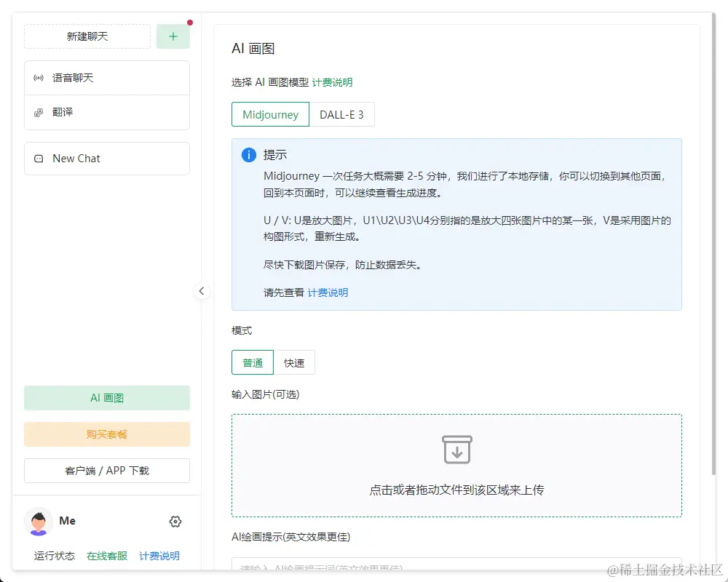The width and height of the screenshot is (728, 582).
Task: Choose the 快速 mode
Action: 294,362
